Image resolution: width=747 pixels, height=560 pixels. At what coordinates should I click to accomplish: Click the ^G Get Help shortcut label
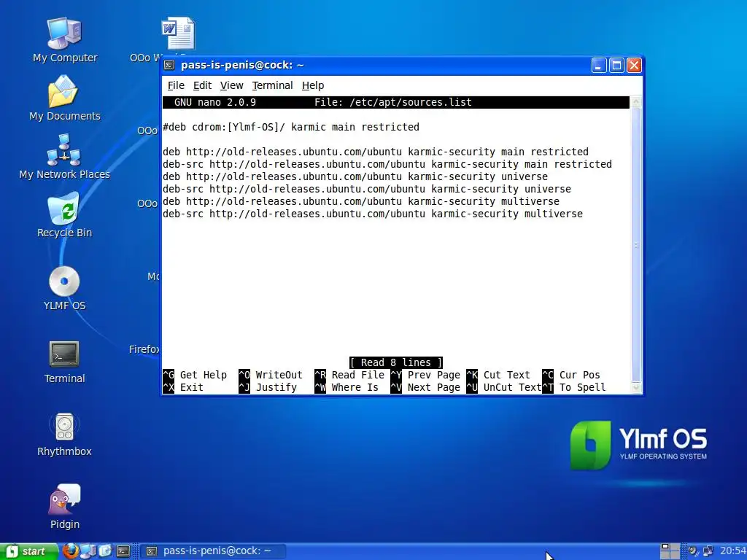194,376
